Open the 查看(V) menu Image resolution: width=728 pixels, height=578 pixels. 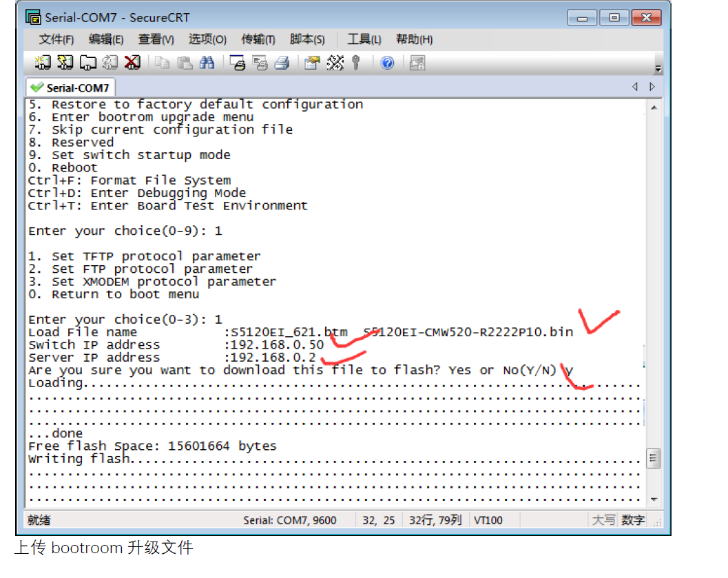(156, 39)
